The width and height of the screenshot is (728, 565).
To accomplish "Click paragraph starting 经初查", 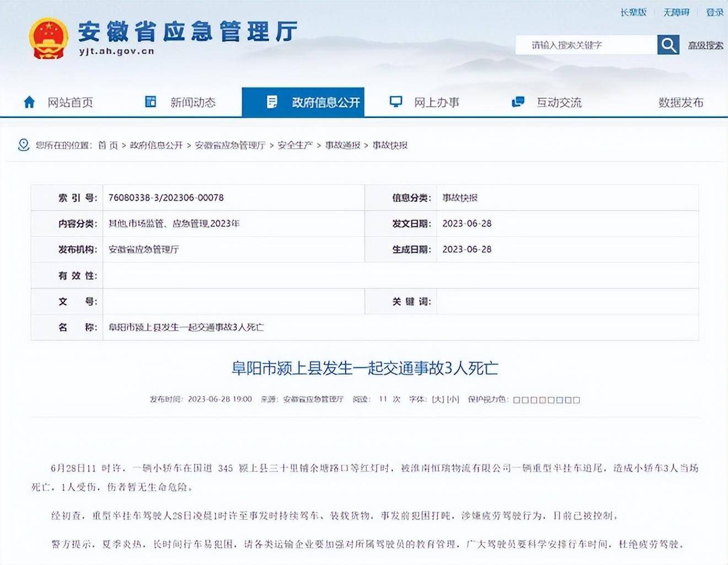I will (x=335, y=516).
